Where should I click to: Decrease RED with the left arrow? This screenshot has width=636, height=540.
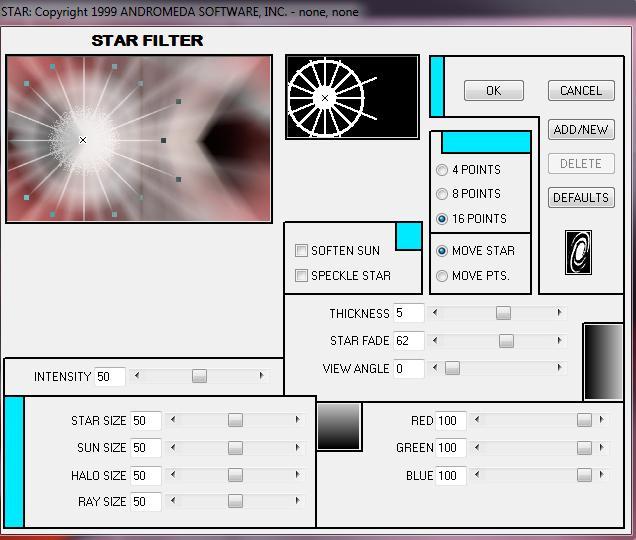coord(477,420)
